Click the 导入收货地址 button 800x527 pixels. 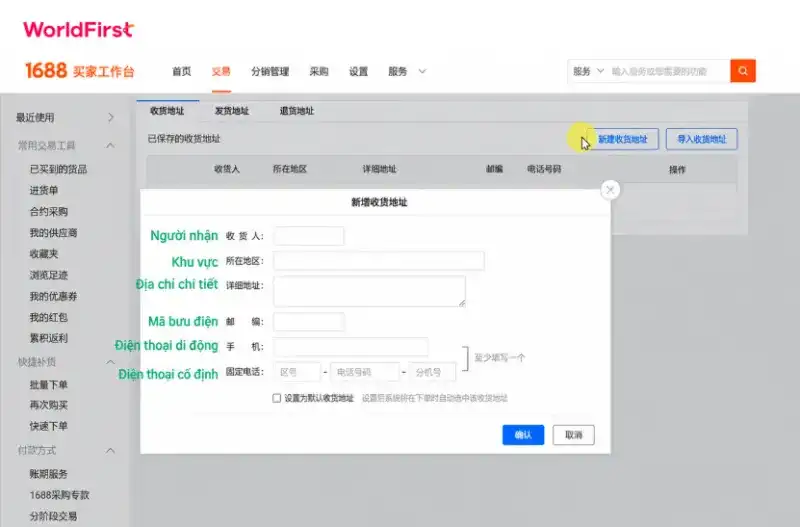tap(702, 139)
